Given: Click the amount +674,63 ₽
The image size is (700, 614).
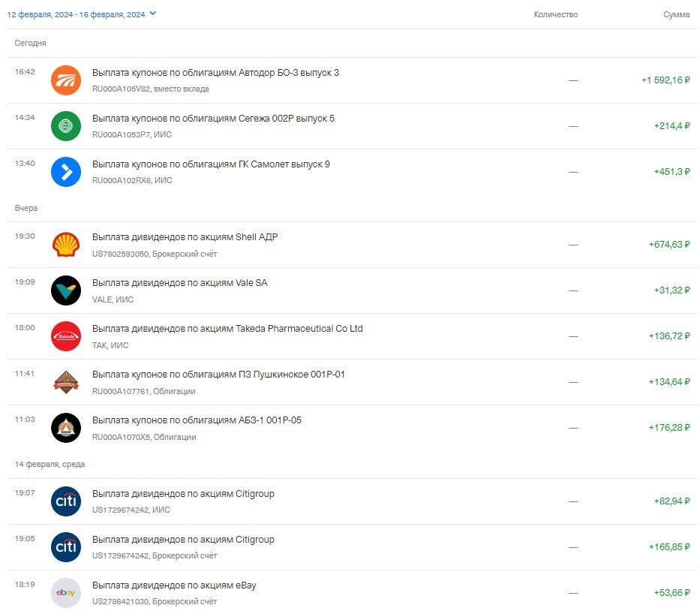Looking at the screenshot, I should coord(669,244).
